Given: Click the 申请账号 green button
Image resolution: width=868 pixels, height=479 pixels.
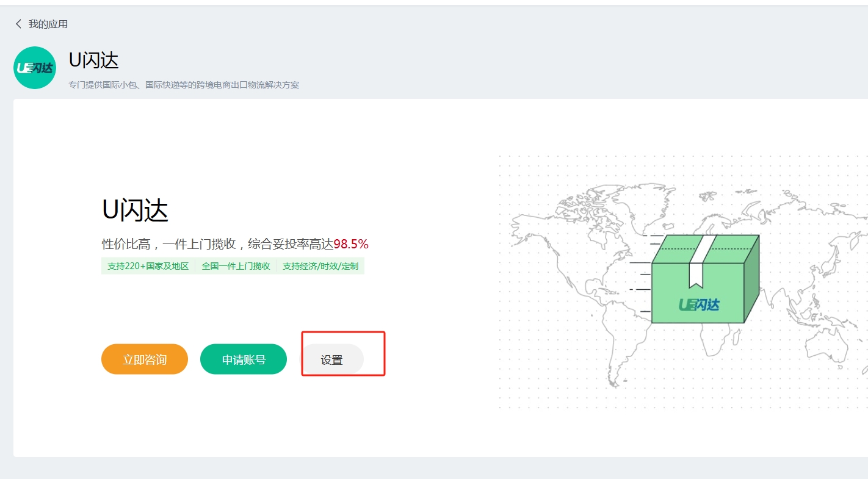Looking at the screenshot, I should coord(244,359).
